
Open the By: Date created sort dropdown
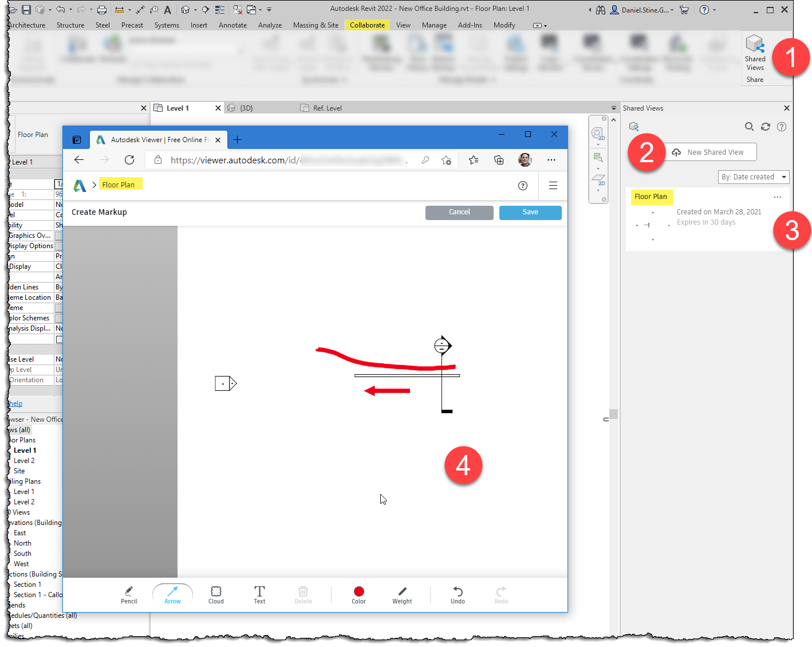coord(754,177)
